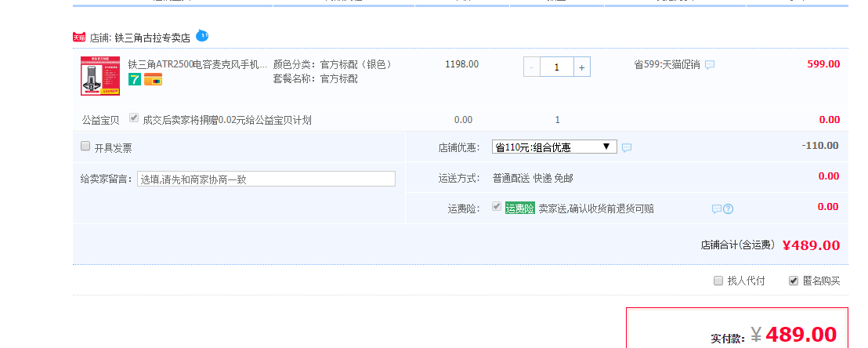The image size is (868, 348).
Task: Click the comment bubble icon in 运费险 row
Action: pyautogui.click(x=716, y=209)
